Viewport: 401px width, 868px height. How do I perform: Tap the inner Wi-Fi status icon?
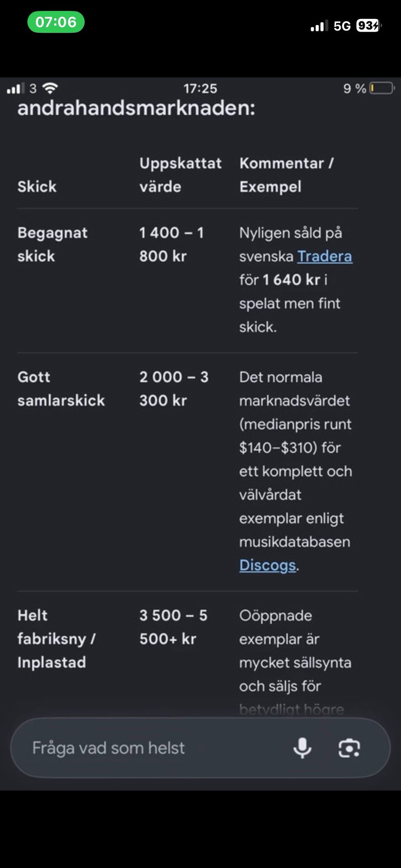pyautogui.click(x=50, y=88)
